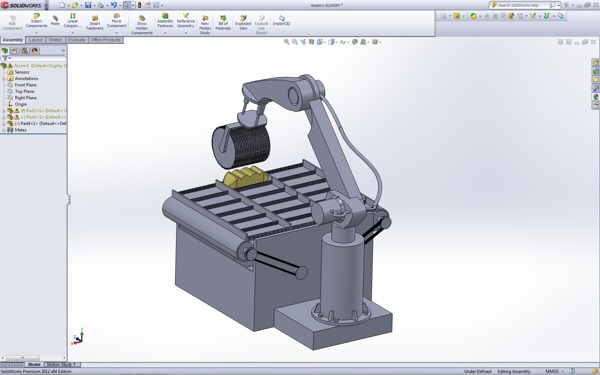Click the Move Component icon
This screenshot has height=375, width=600.
tap(116, 21)
